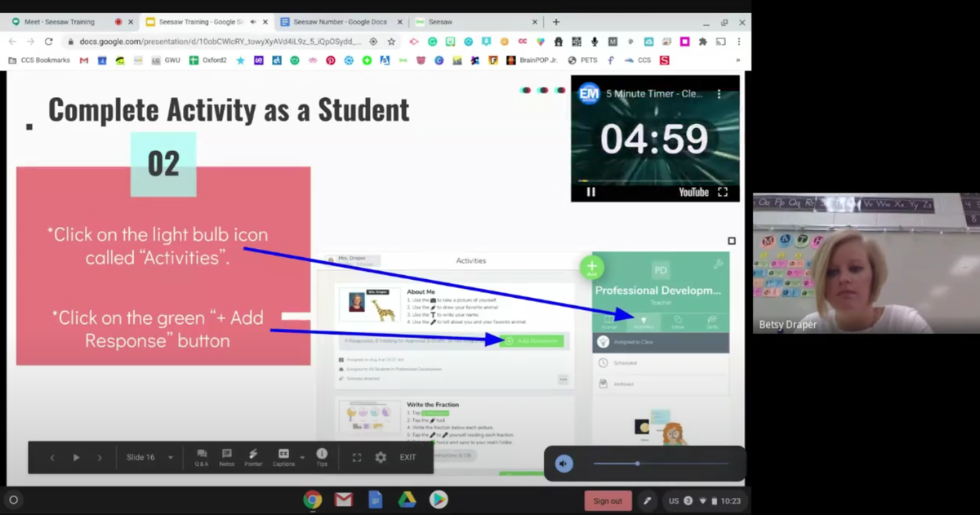Viewport: 980px width, 515px height.
Task: Launch Chrome from the shelf
Action: (312, 499)
